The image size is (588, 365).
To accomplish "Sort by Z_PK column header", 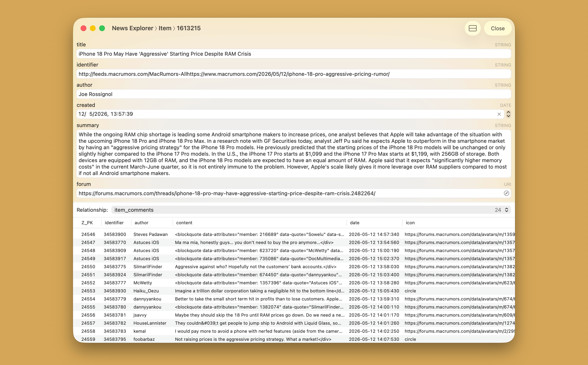I will click(x=87, y=223).
